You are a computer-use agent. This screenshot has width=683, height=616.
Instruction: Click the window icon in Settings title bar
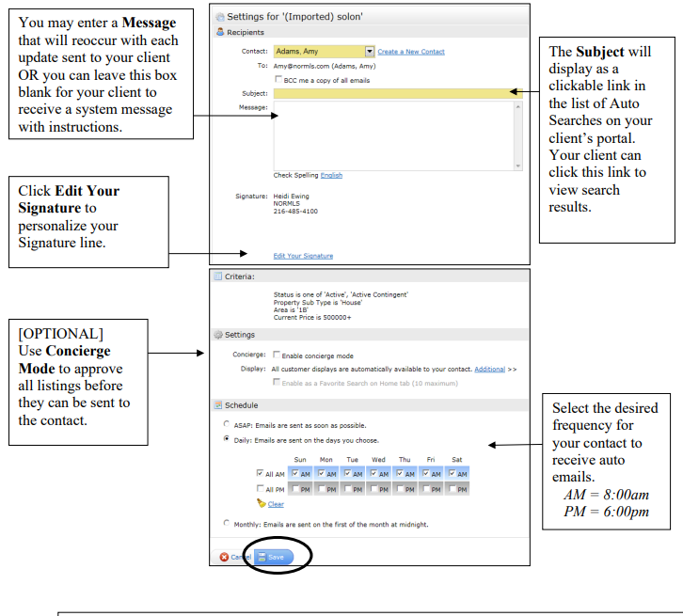click(x=220, y=17)
